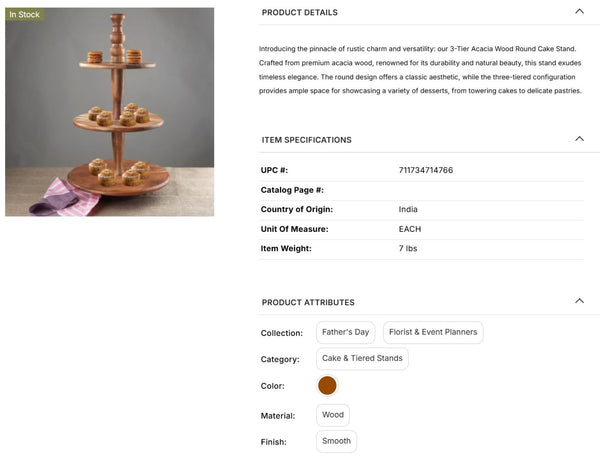Choose the Smooth finish tag
The image size is (600, 463).
(x=336, y=441)
